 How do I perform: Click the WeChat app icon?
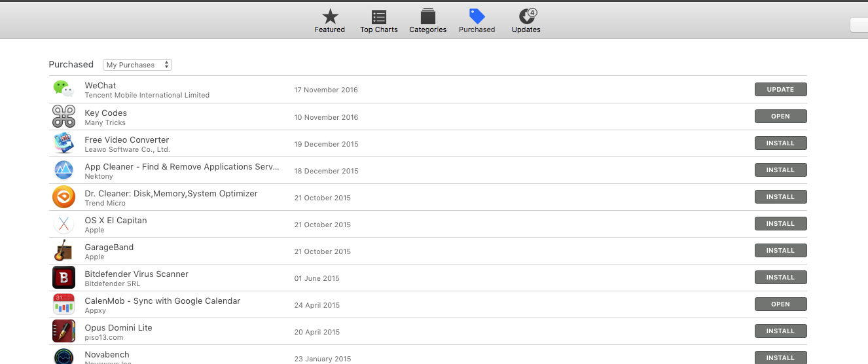tap(63, 90)
